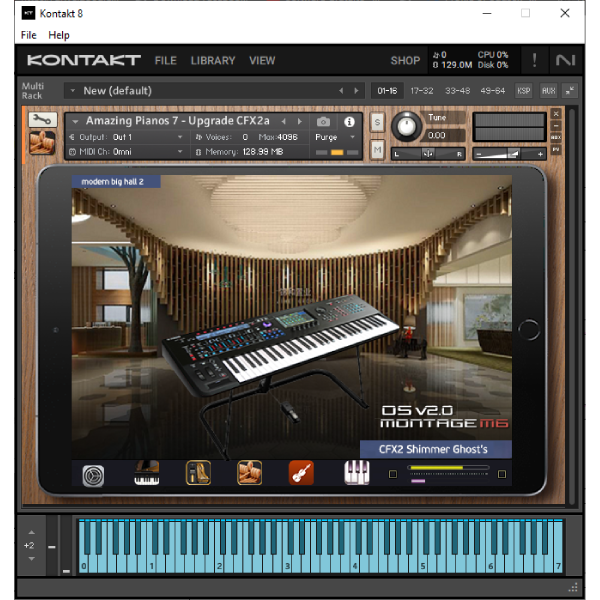Open the window File menu
This screenshot has height=600, width=600.
coord(29,35)
